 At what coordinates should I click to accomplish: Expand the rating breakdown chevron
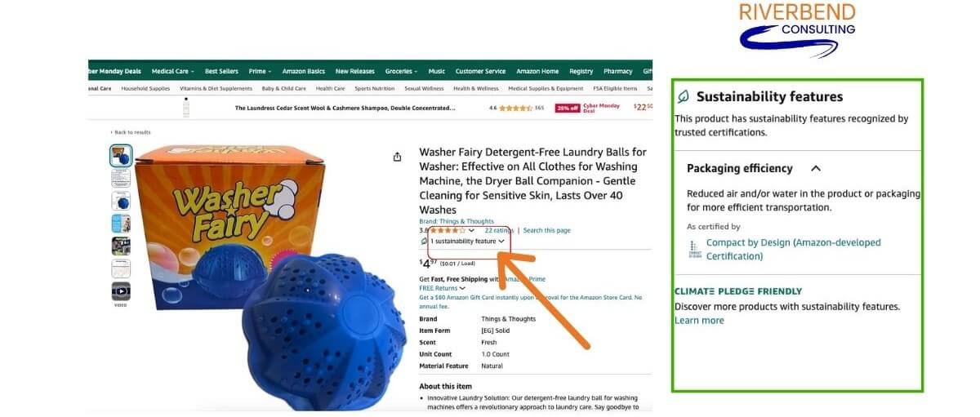471,231
